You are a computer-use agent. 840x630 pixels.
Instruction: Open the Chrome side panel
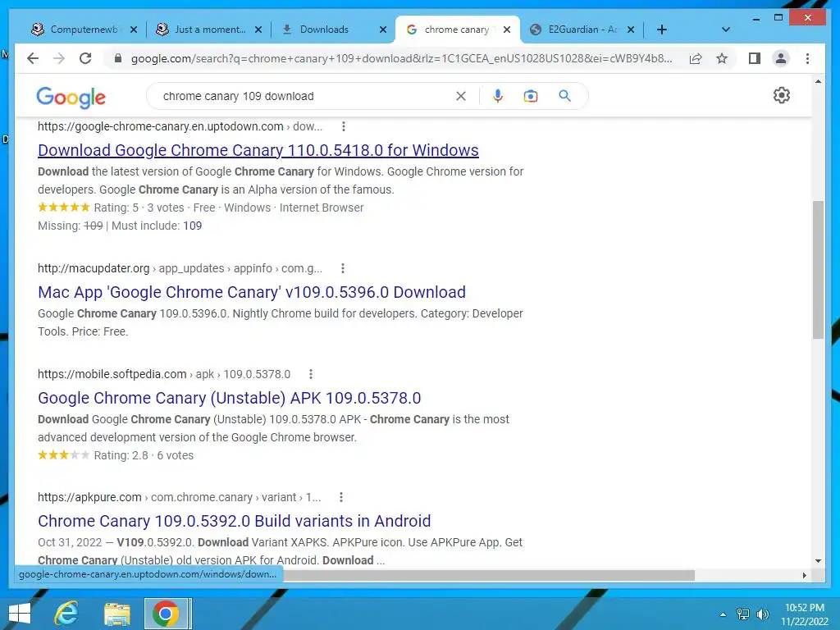(755, 58)
